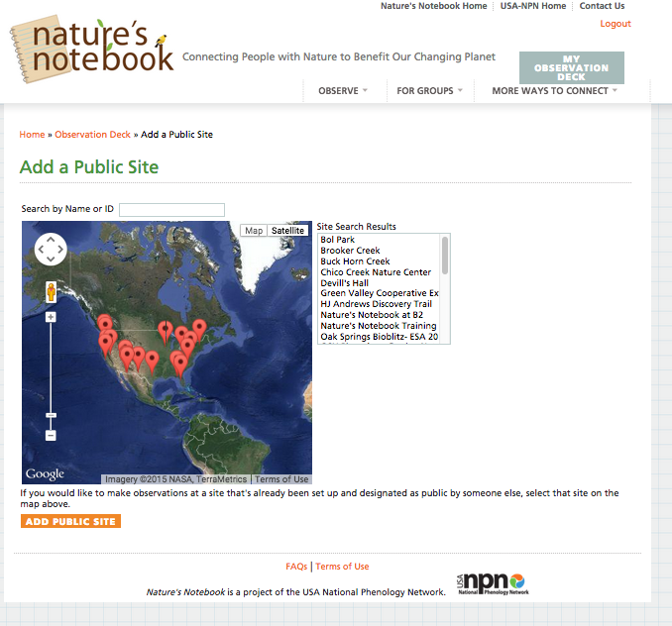
Task: Select Green Valley Cooperative Ex result
Action: 380,293
